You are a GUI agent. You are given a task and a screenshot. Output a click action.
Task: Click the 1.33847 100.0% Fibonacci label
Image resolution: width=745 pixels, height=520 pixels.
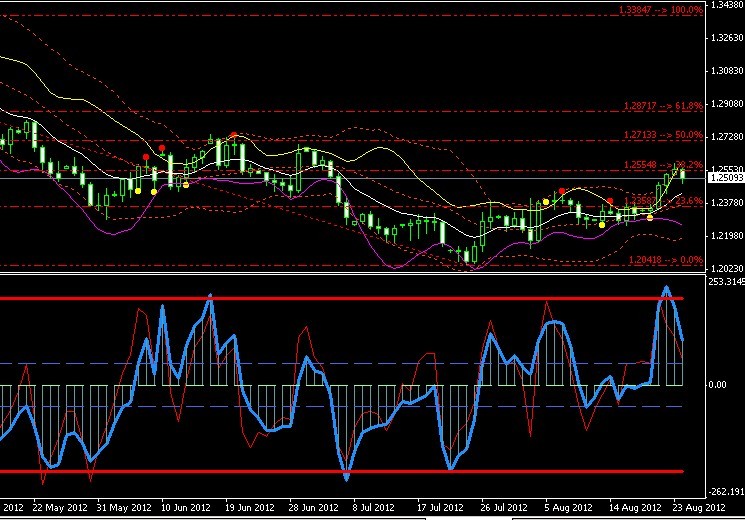click(661, 10)
